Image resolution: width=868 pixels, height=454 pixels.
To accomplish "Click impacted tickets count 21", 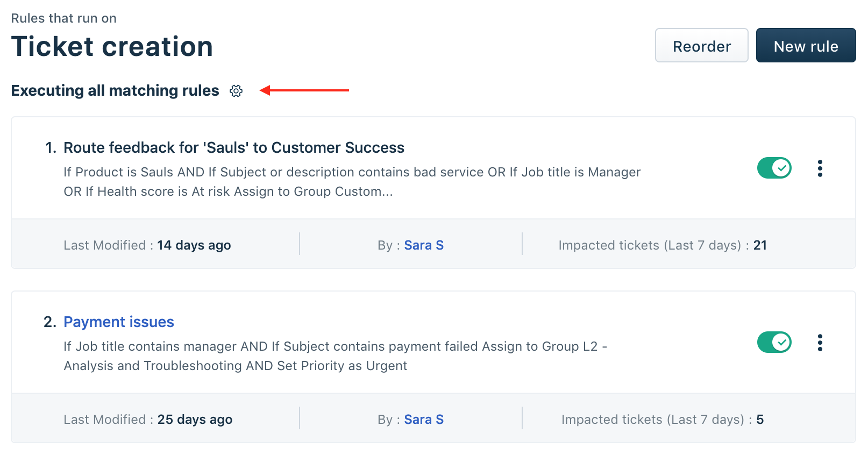I will pos(760,245).
